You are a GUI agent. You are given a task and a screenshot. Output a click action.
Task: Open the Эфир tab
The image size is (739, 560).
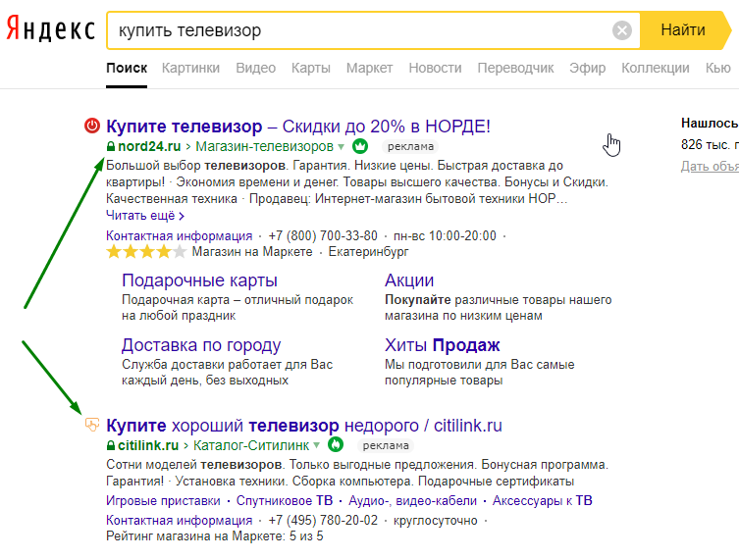pos(587,68)
